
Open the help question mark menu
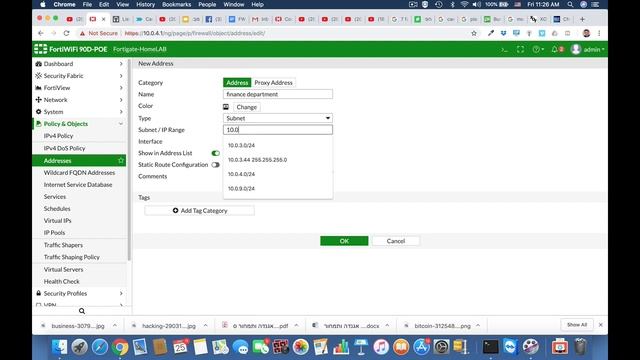[x=538, y=49]
